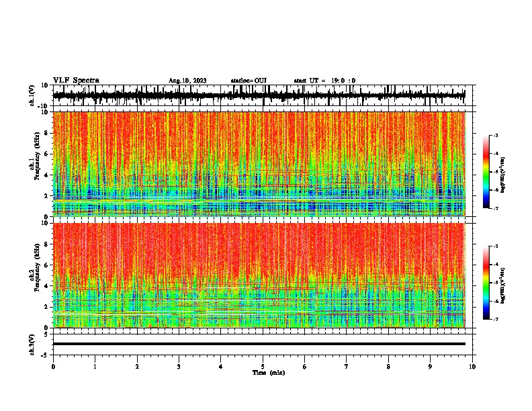Click the "4" kHz tick on ch.1 frequency axis
Screen dimensions: 532x411
click(47, 175)
